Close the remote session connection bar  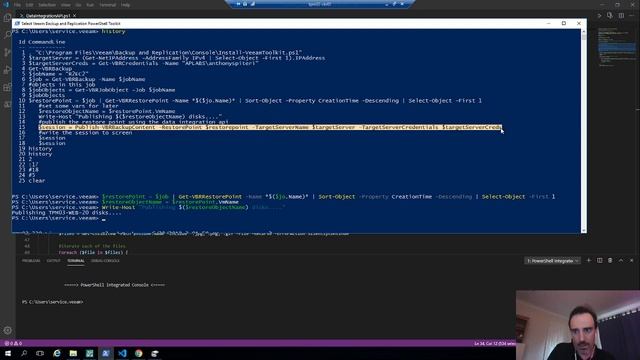coord(402,4)
